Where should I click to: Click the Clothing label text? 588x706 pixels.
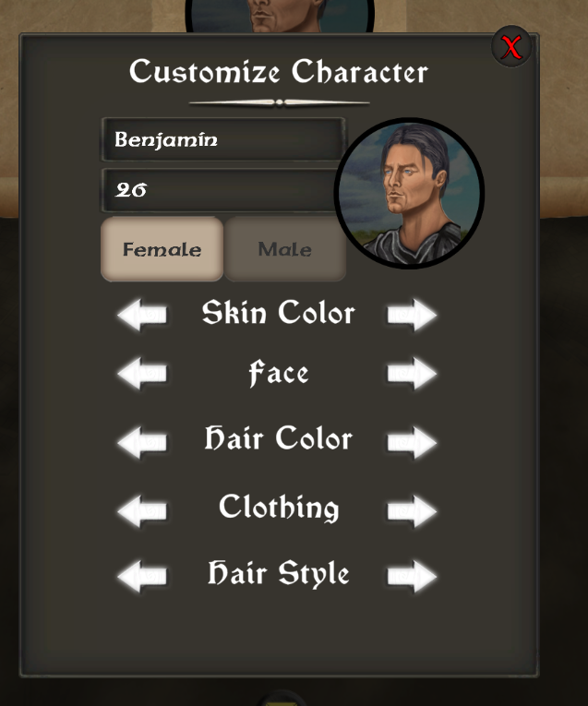pos(279,508)
